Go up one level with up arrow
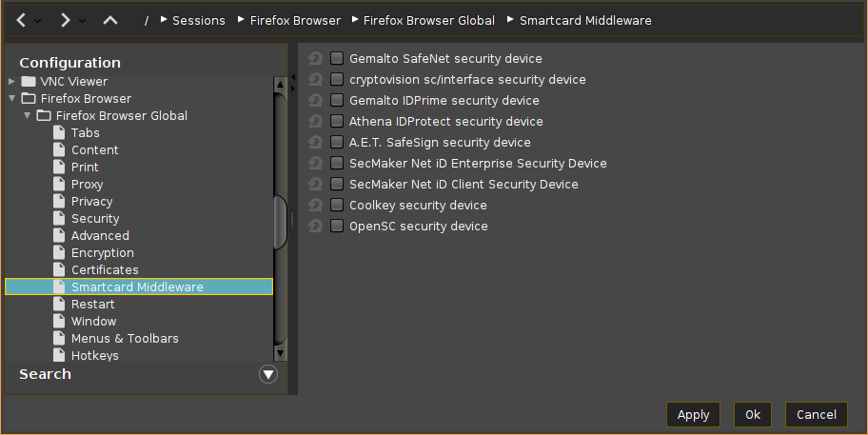Viewport: 868px width, 435px height. (x=109, y=20)
